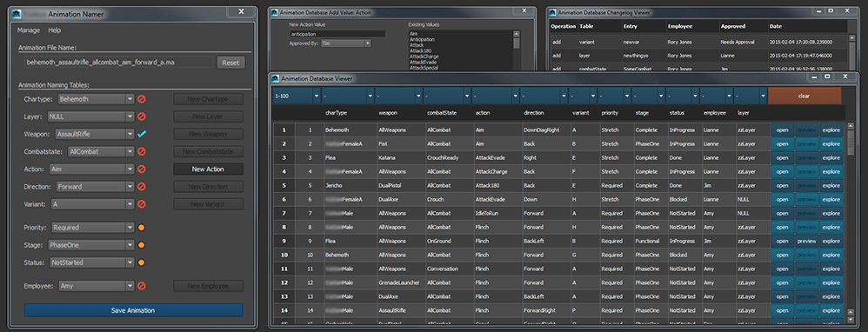Click open for row 1 Behemoth

click(x=782, y=130)
